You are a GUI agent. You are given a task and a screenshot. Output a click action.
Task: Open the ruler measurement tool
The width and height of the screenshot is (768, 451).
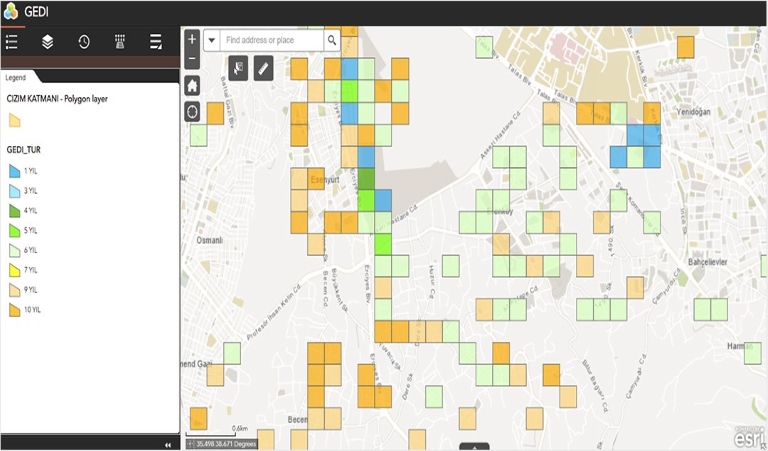click(x=264, y=68)
